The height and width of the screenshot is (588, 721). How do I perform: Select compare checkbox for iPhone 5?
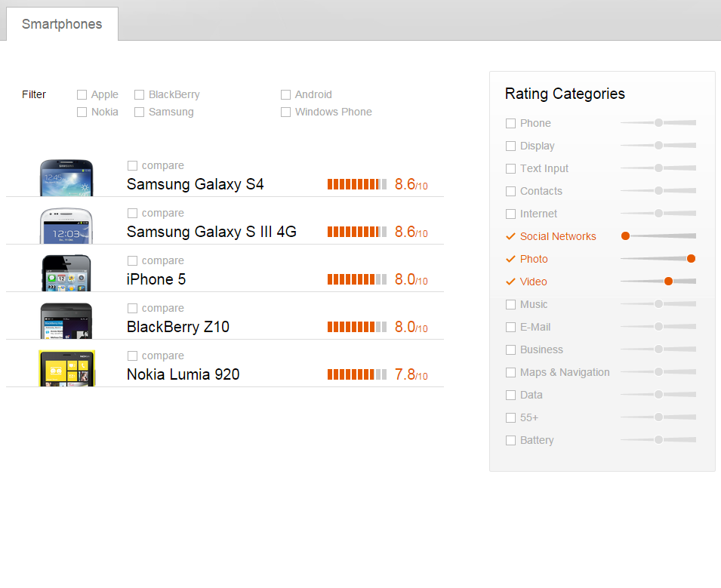coord(133,261)
